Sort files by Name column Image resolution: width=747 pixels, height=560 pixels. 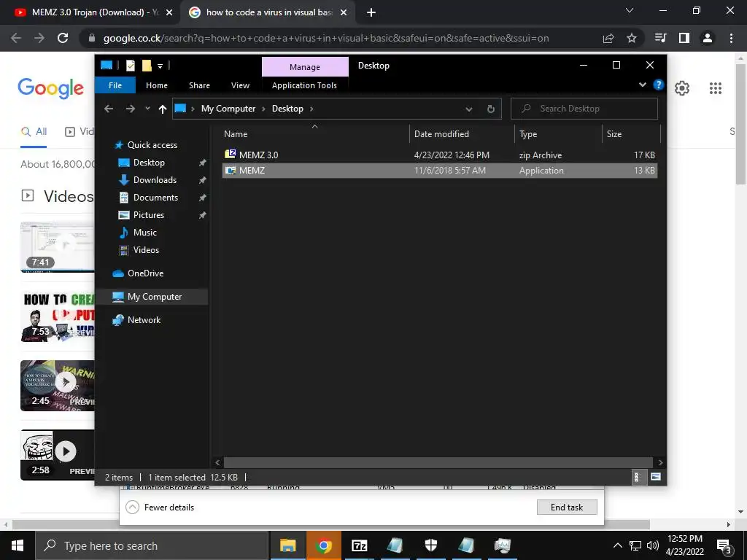pos(314,134)
